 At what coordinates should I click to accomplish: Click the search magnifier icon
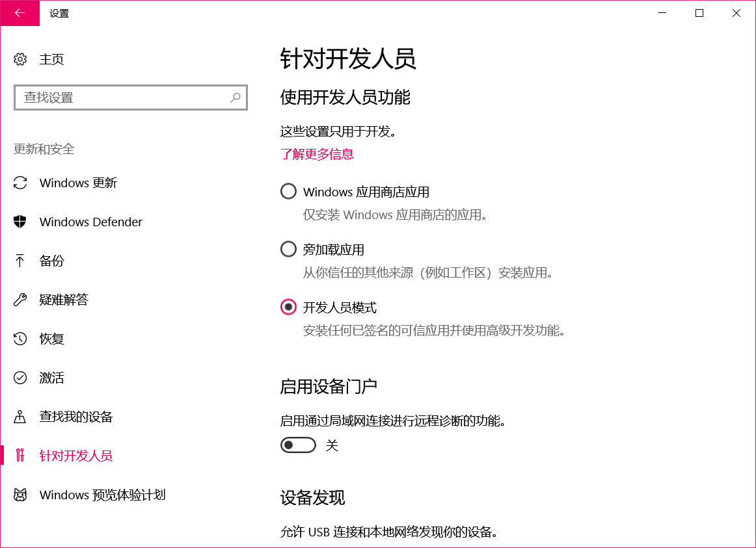point(236,98)
